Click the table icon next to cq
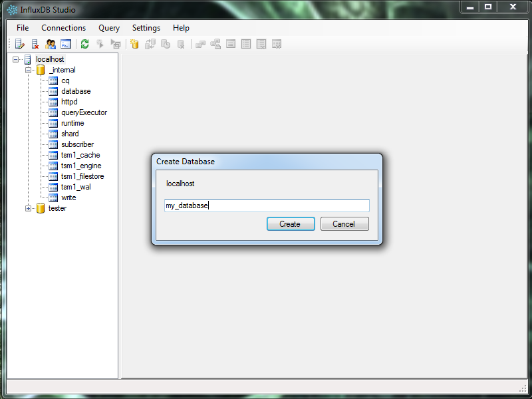The image size is (532, 399). 53,80
